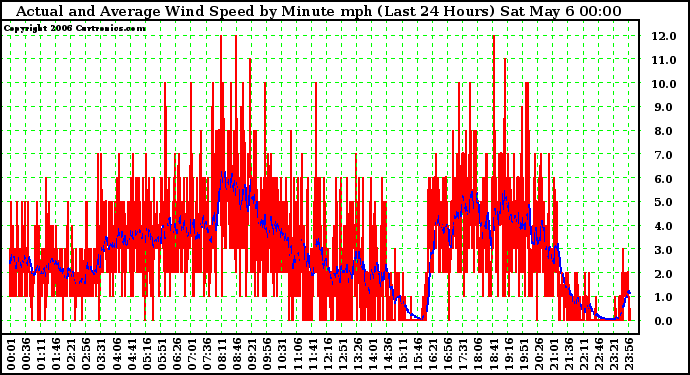Click the 10:31 time label
The width and height of the screenshot is (690, 375).
(283, 354)
